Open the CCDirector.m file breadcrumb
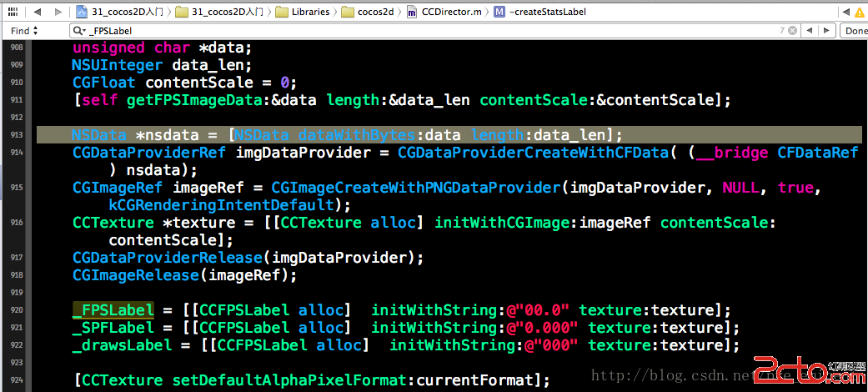Screen dimensions: 868x392 446,12
